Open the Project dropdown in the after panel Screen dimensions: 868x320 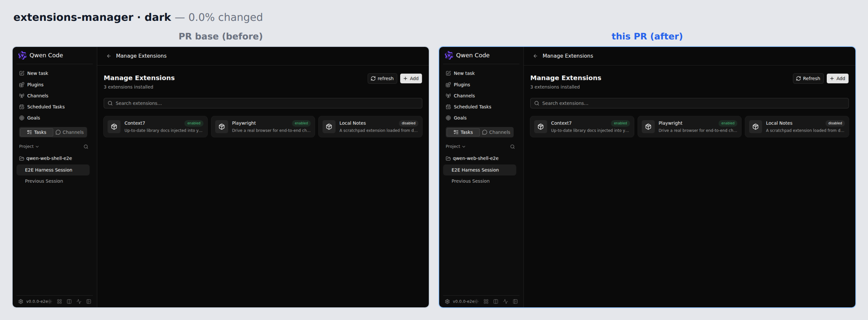coord(456,147)
